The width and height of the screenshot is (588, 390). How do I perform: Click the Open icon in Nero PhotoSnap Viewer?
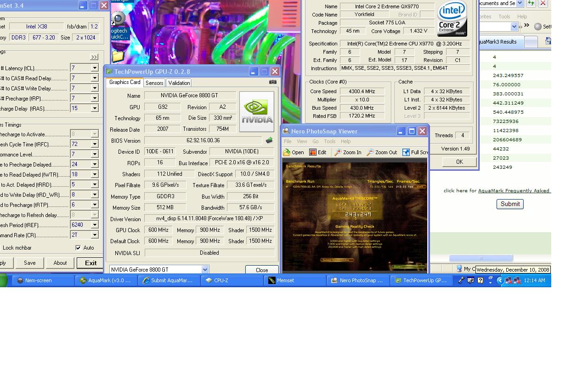(x=287, y=152)
